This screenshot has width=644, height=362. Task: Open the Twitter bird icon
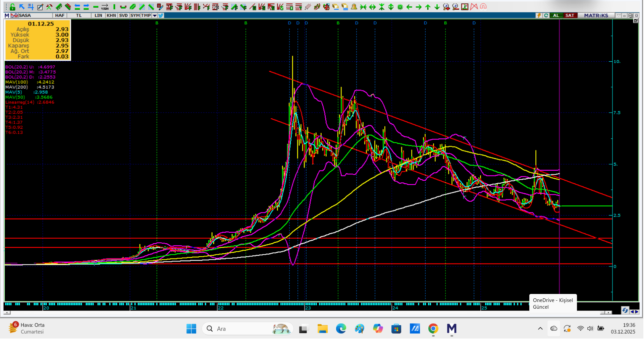click(161, 15)
